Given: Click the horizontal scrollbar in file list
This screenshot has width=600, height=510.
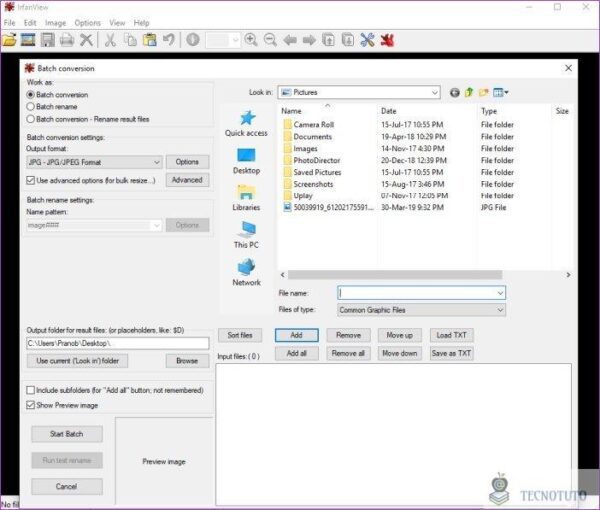Looking at the screenshot, I should click(395, 275).
